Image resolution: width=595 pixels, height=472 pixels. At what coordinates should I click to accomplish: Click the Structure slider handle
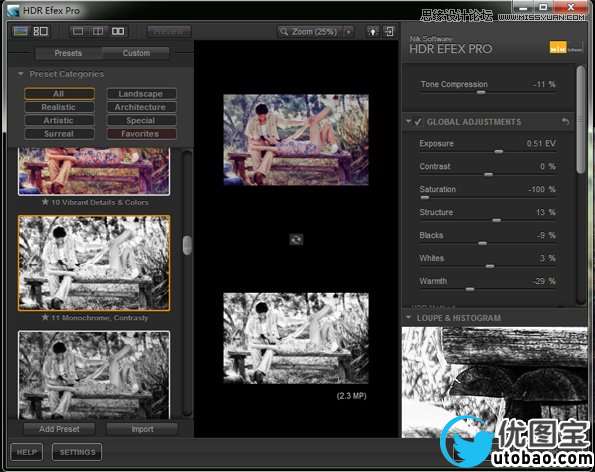click(496, 220)
